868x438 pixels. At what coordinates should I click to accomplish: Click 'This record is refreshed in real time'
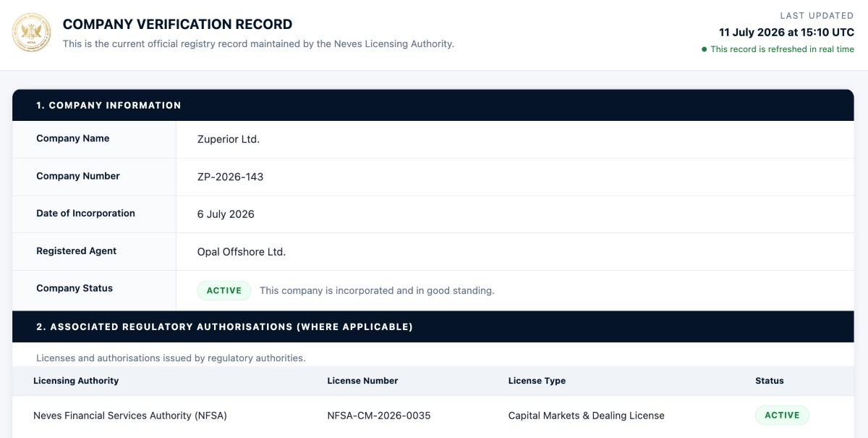[x=782, y=49]
